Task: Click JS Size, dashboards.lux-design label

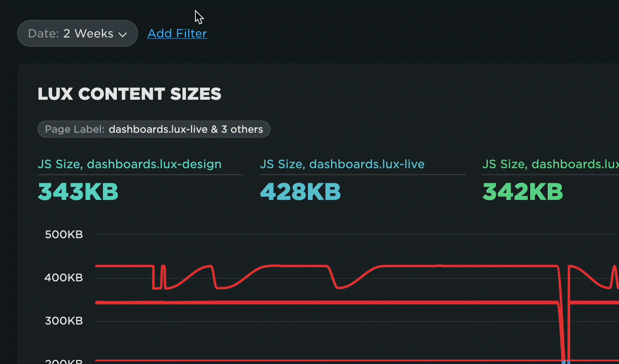Action: point(130,164)
